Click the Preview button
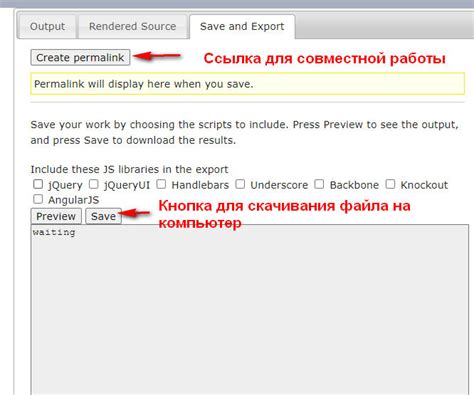 (56, 216)
